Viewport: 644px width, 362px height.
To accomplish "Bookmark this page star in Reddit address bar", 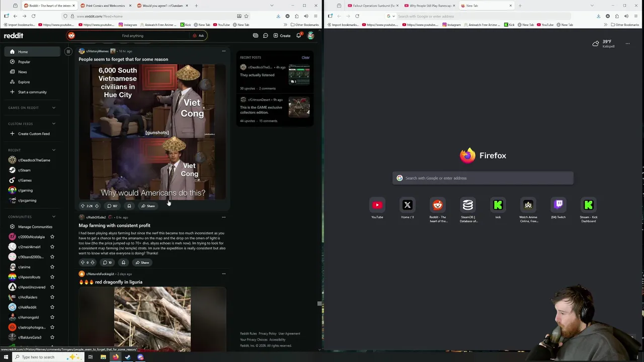I will [246, 16].
